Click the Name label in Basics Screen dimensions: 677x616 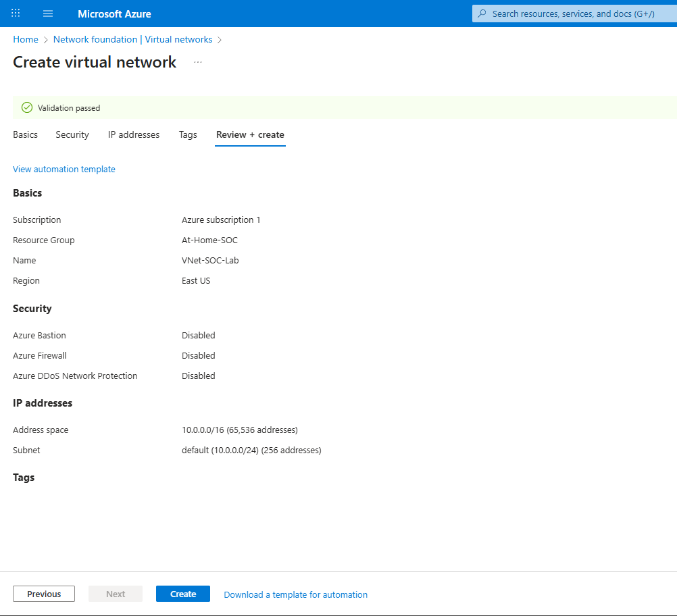pos(24,260)
